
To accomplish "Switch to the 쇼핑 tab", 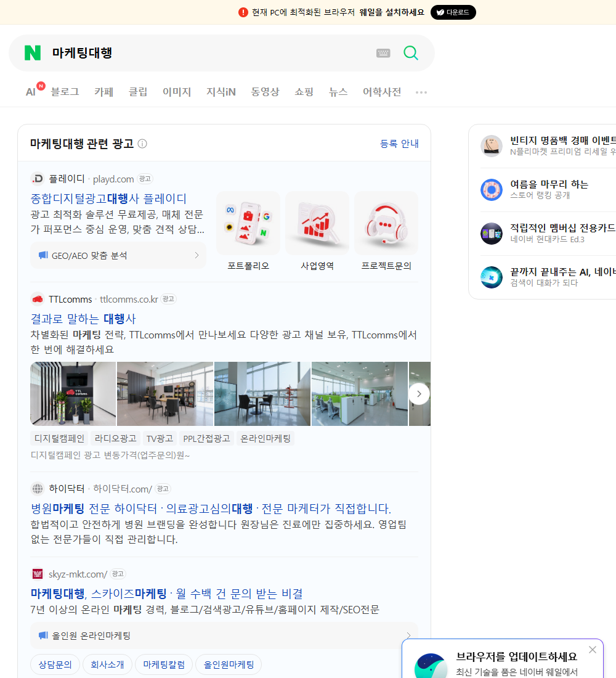I will tap(304, 92).
